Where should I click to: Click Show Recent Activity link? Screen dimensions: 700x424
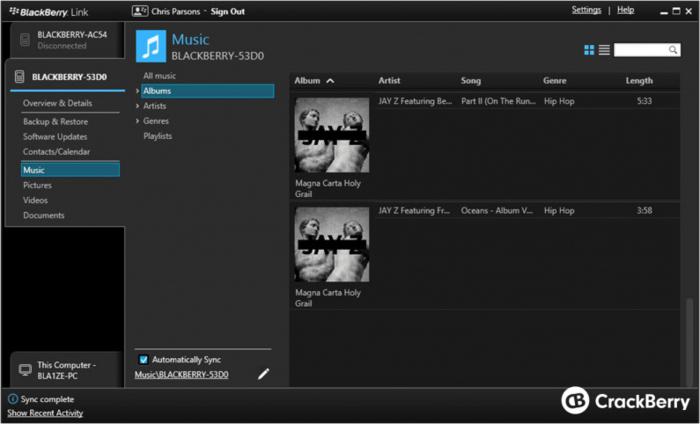(x=45, y=413)
